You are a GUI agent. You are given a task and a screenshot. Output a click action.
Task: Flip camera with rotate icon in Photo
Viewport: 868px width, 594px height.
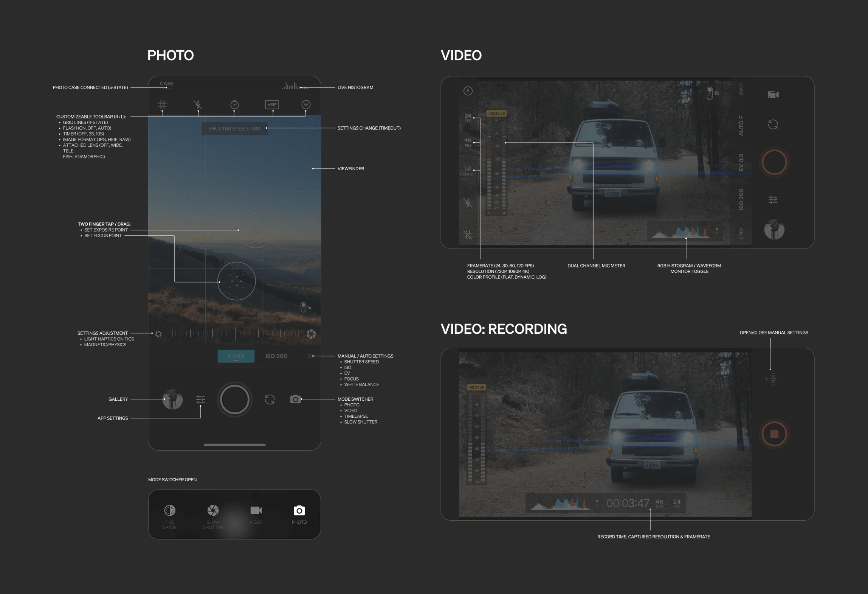(270, 400)
